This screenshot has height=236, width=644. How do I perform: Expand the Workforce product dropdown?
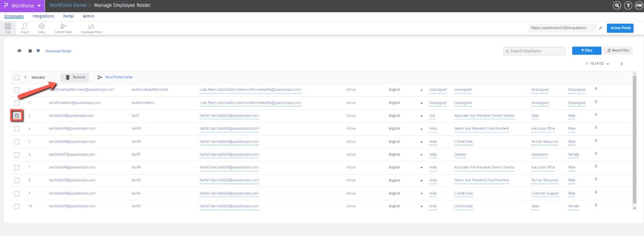click(x=39, y=6)
